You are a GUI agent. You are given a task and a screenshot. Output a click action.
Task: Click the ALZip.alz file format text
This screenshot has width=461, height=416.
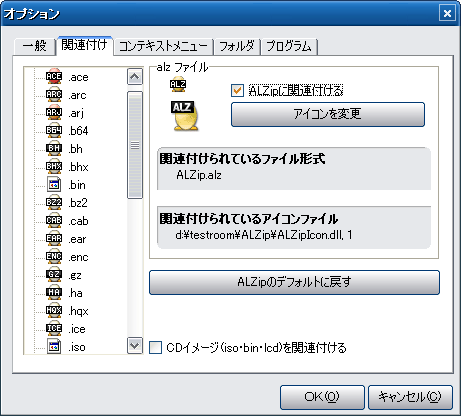click(199, 175)
